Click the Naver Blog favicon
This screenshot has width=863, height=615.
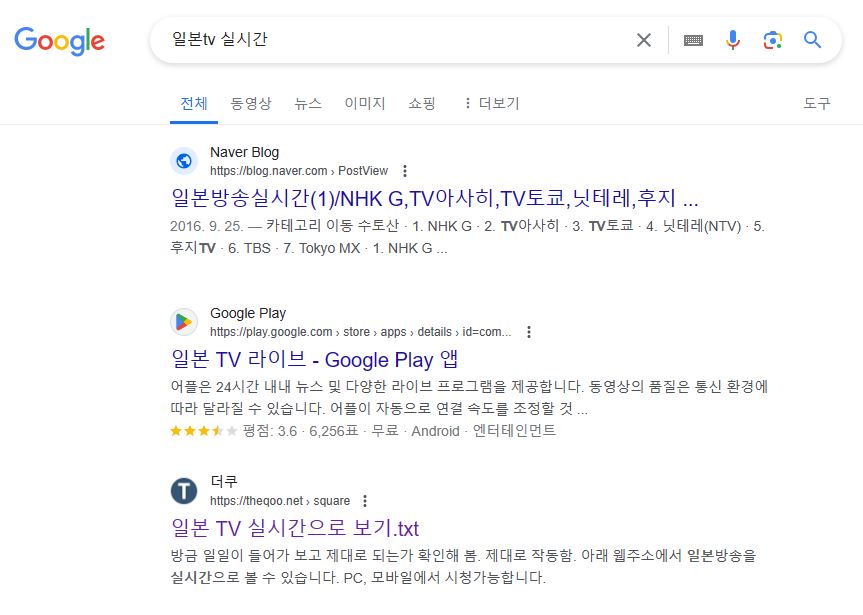coord(183,161)
